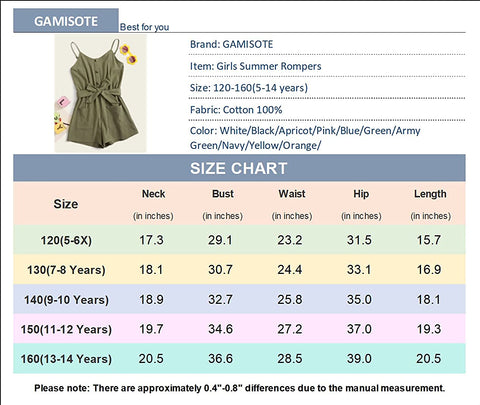Click bust value 29.1
Screen dimensions: 480x405
point(220,240)
